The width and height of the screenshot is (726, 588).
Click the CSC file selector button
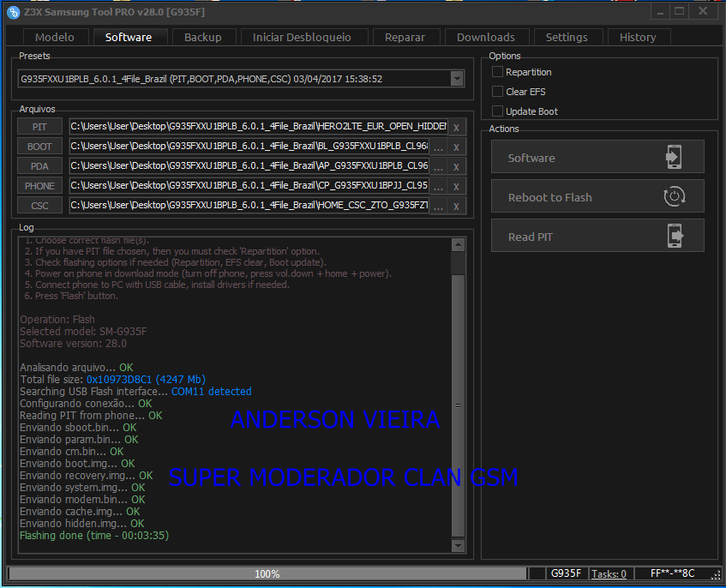[x=39, y=206]
